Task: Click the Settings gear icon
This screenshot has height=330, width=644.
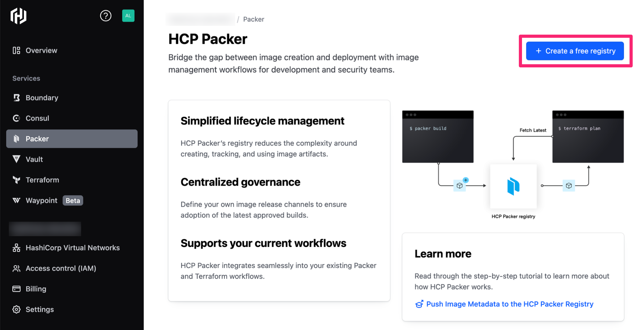Action: click(16, 310)
